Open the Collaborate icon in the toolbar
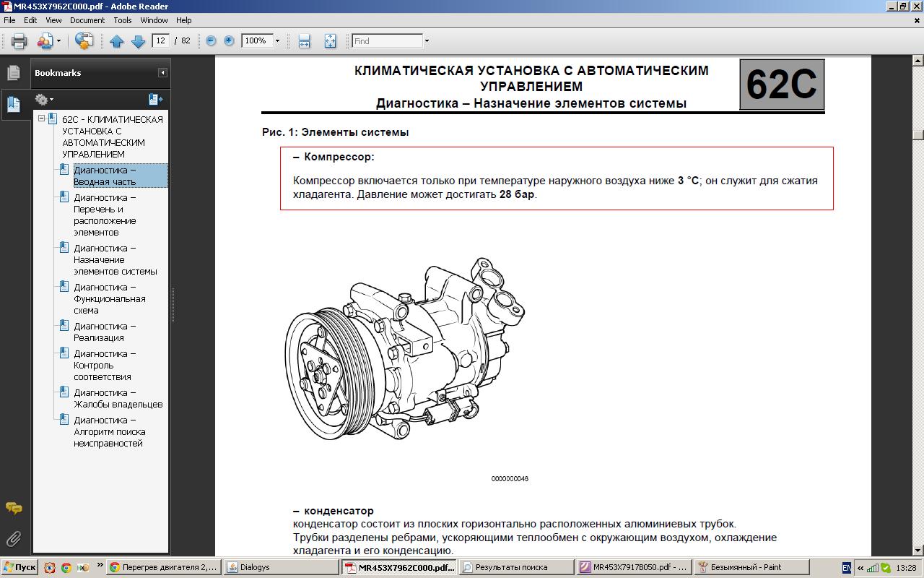Image resolution: width=924 pixels, height=578 pixels. click(x=45, y=41)
